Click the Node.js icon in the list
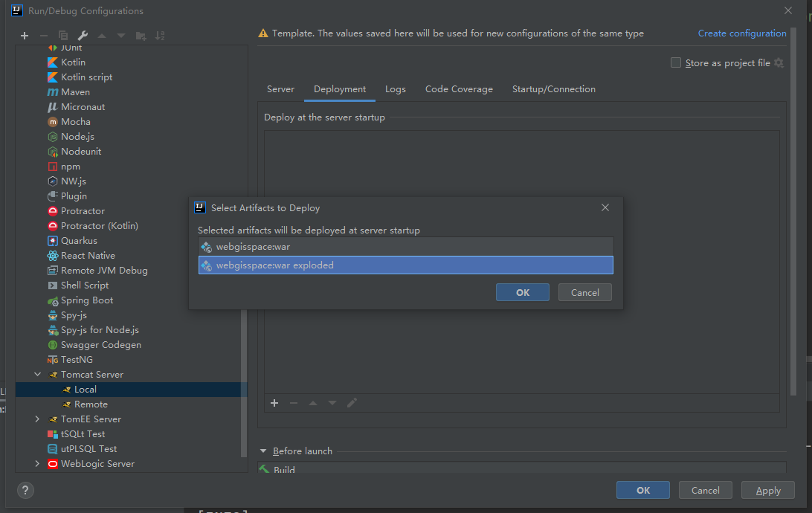 click(x=52, y=137)
